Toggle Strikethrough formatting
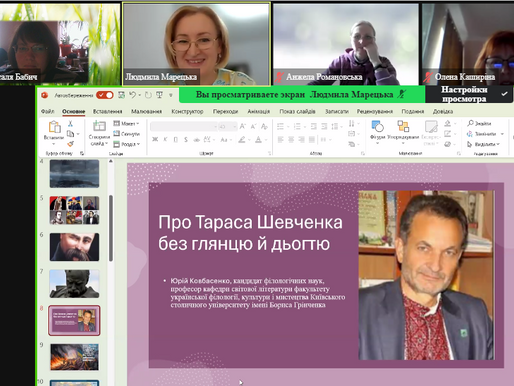 pos(196,140)
